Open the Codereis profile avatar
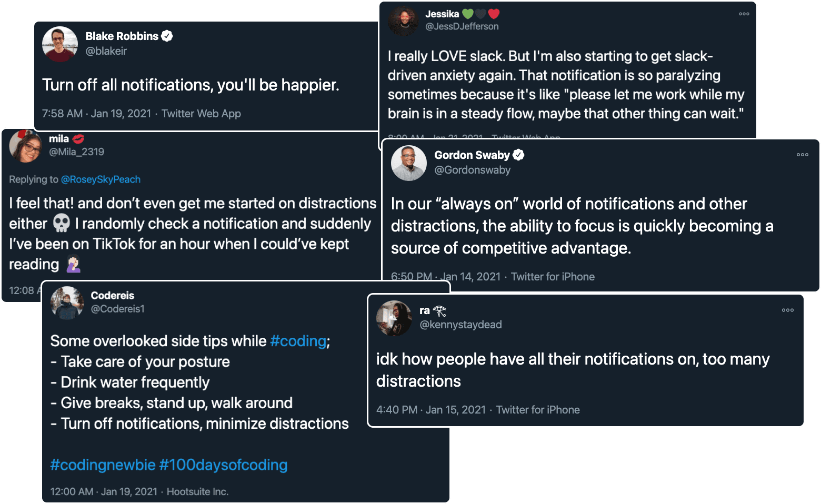The height and width of the screenshot is (504, 821). point(67,303)
